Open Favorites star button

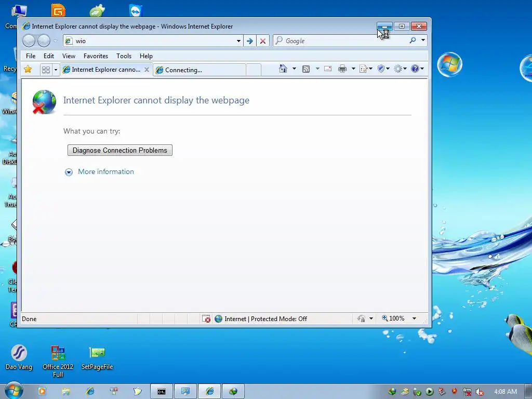click(x=28, y=69)
